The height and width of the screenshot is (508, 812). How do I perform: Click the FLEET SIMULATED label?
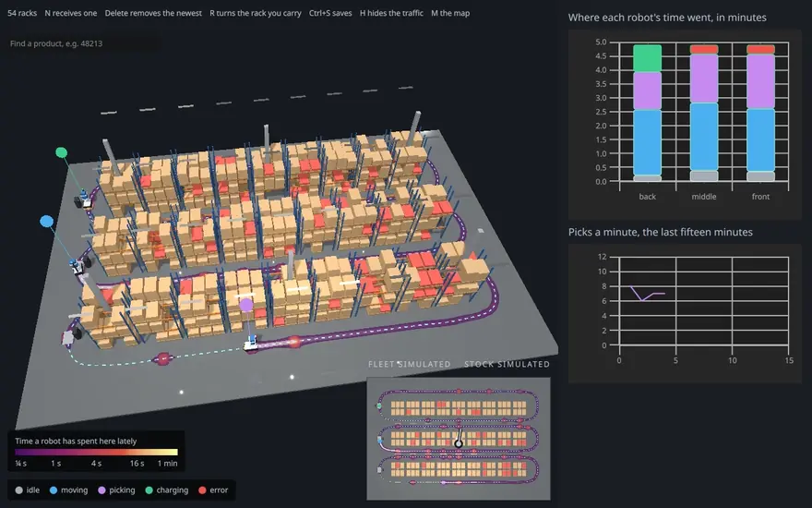pos(409,365)
